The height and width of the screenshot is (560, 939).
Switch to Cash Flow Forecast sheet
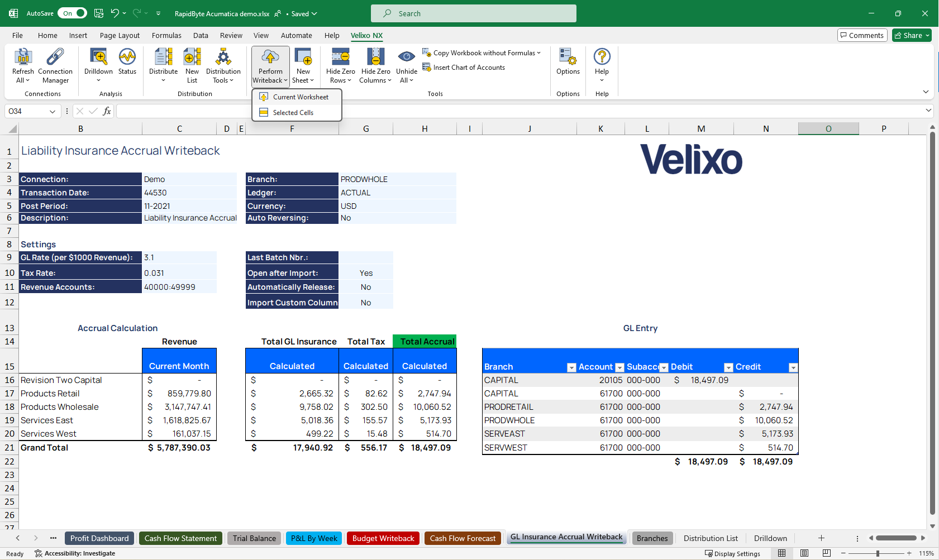463,538
